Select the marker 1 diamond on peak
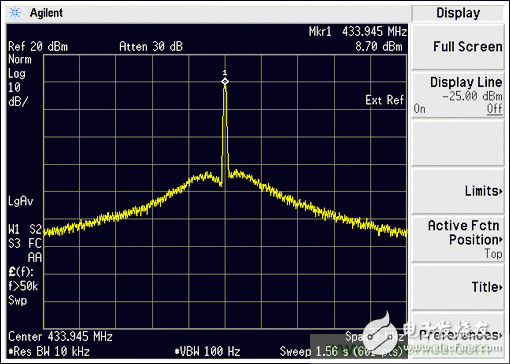Image resolution: width=510 pixels, height=364 pixels. (x=225, y=82)
